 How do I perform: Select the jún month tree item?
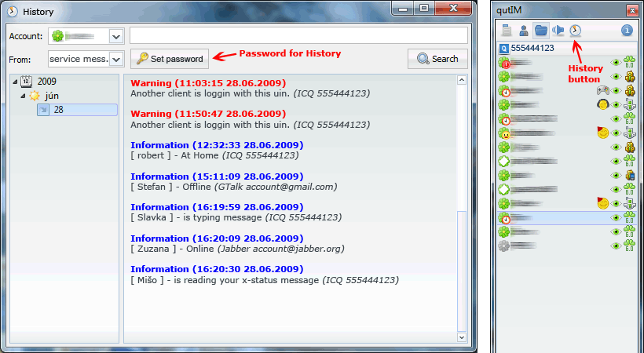pos(48,95)
